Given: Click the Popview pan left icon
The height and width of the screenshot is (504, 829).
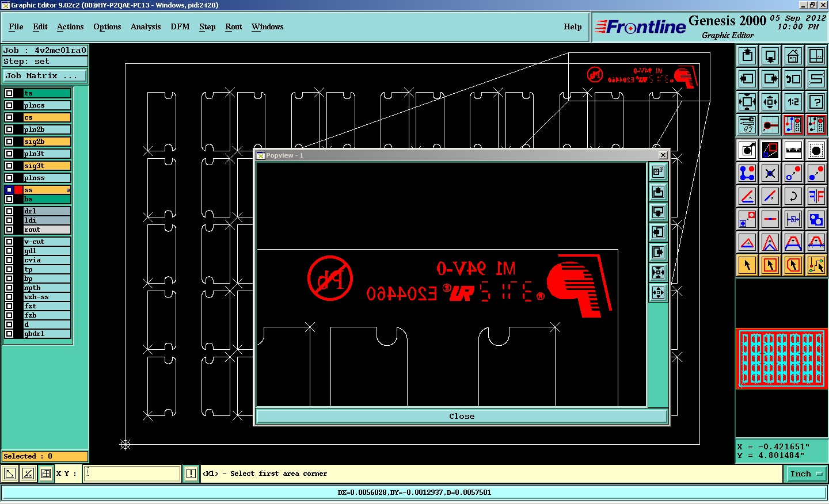Looking at the screenshot, I should pyautogui.click(x=658, y=232).
